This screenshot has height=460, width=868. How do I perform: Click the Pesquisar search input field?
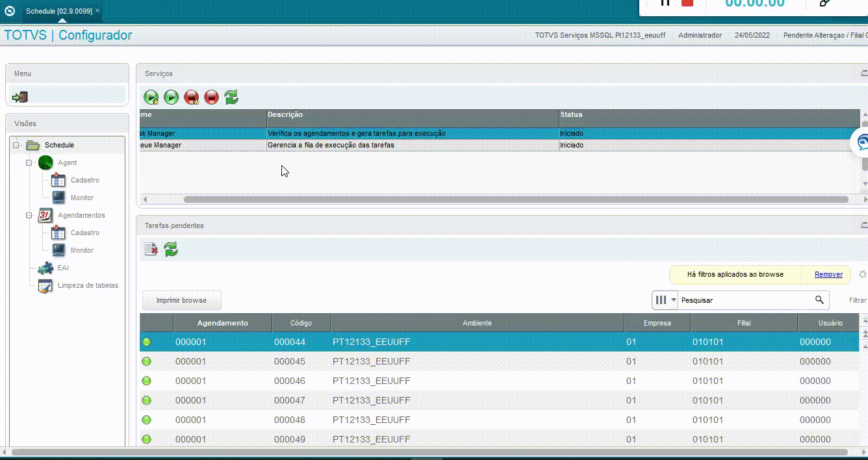pos(746,300)
